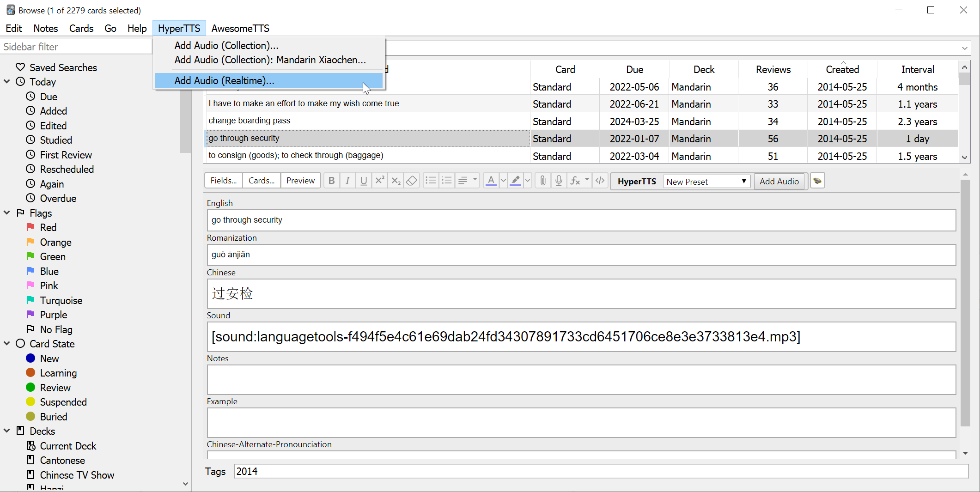Sort by the Reviews column header
The image size is (980, 492).
[x=773, y=69]
